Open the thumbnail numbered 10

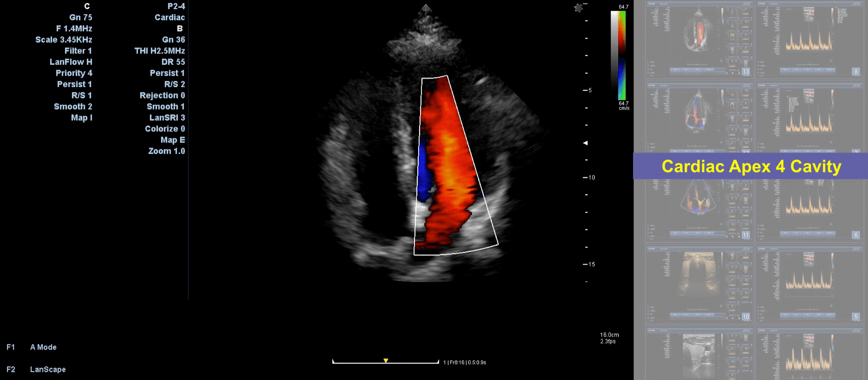(699, 285)
